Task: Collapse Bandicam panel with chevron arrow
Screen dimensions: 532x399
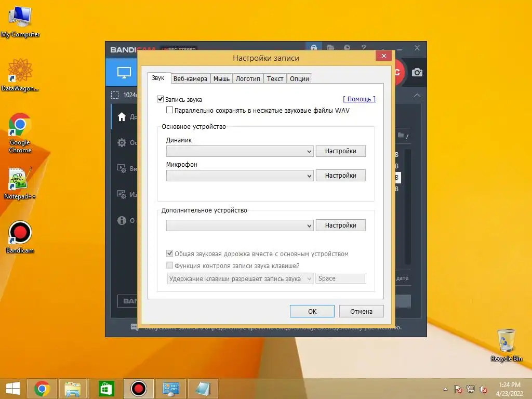Action: click(417, 96)
